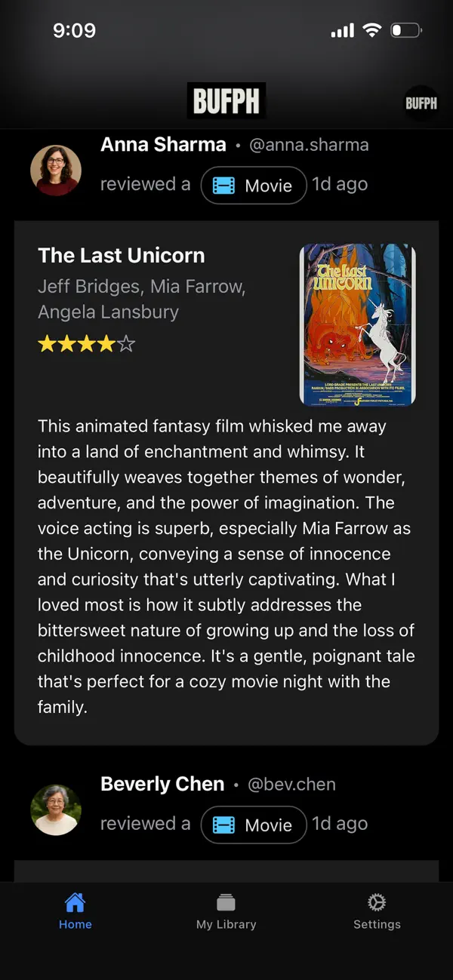Open the Home tab house icon
The width and height of the screenshot is (453, 980).
point(75,902)
